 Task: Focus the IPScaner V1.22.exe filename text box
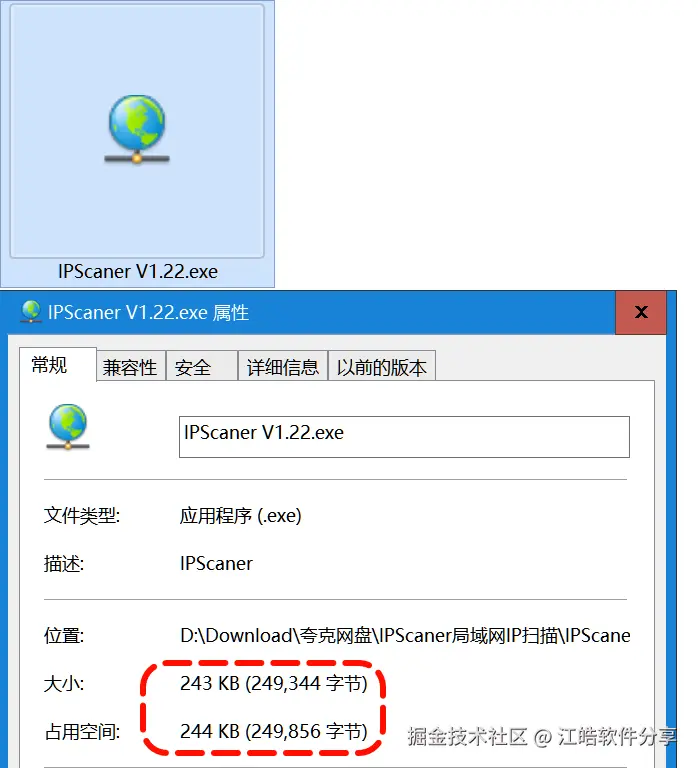pyautogui.click(x=404, y=437)
